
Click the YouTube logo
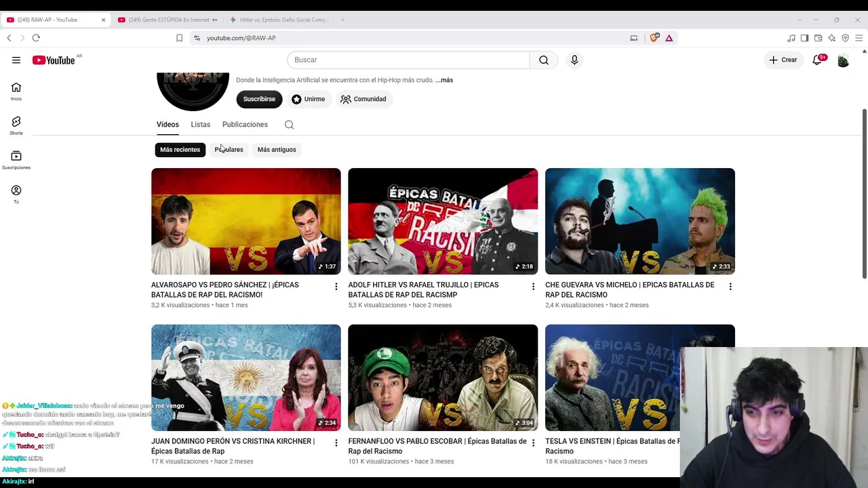(54, 60)
